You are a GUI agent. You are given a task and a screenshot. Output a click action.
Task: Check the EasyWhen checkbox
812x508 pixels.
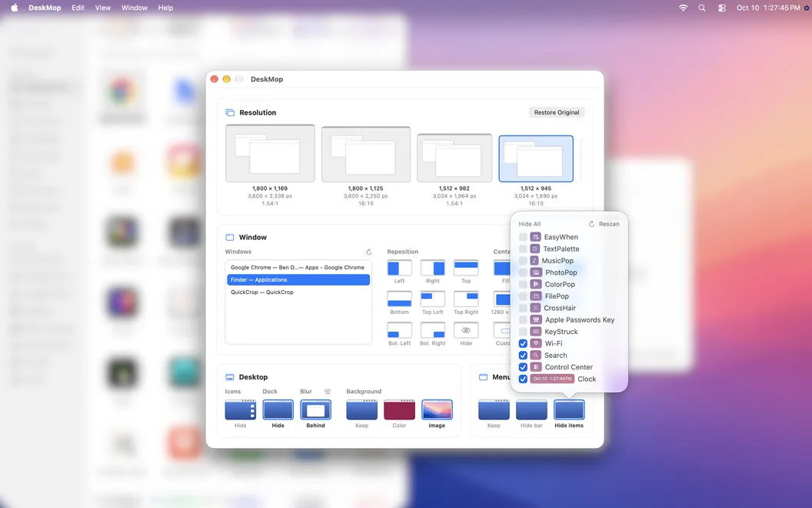(x=523, y=237)
